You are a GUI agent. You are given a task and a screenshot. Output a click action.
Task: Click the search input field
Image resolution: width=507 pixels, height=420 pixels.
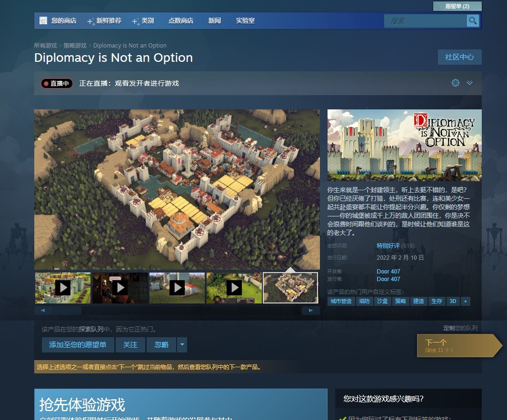tap(426, 21)
